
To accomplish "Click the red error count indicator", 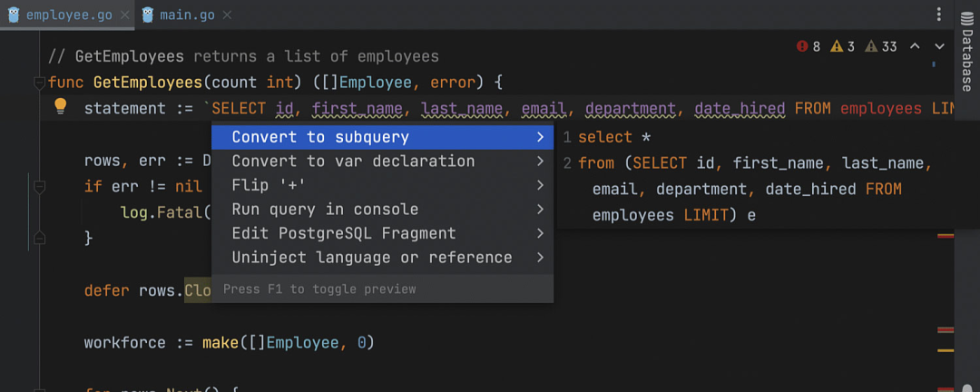I will pyautogui.click(x=808, y=46).
